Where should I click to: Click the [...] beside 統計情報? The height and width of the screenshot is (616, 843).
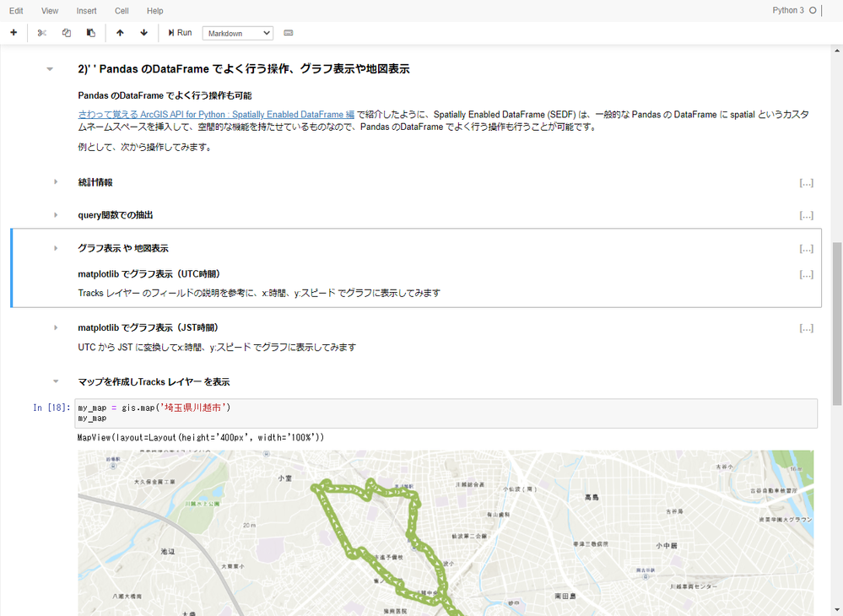(x=806, y=183)
